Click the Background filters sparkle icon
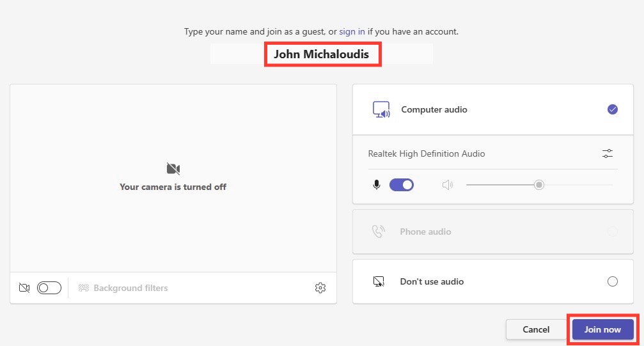The image size is (644, 346). point(84,288)
